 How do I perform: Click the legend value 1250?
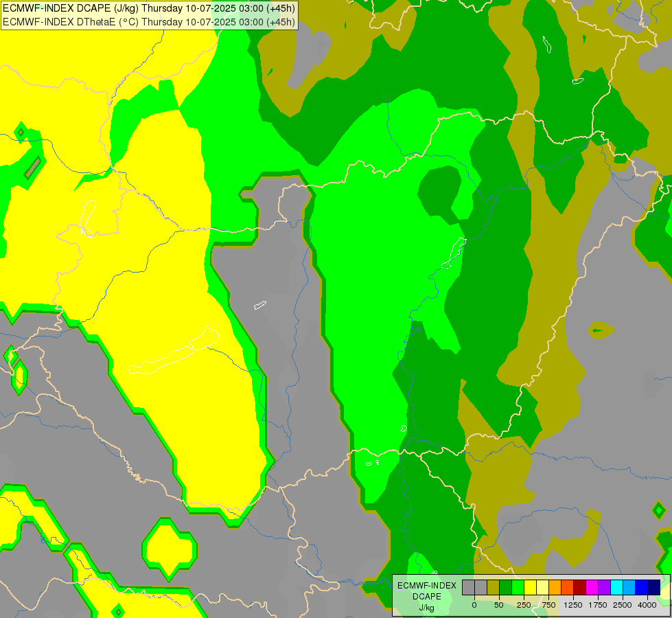(573, 605)
